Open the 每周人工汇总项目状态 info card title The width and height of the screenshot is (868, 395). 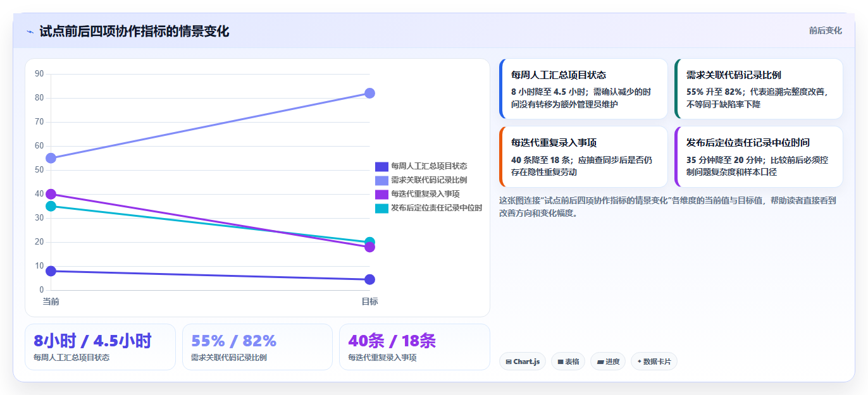(x=559, y=75)
